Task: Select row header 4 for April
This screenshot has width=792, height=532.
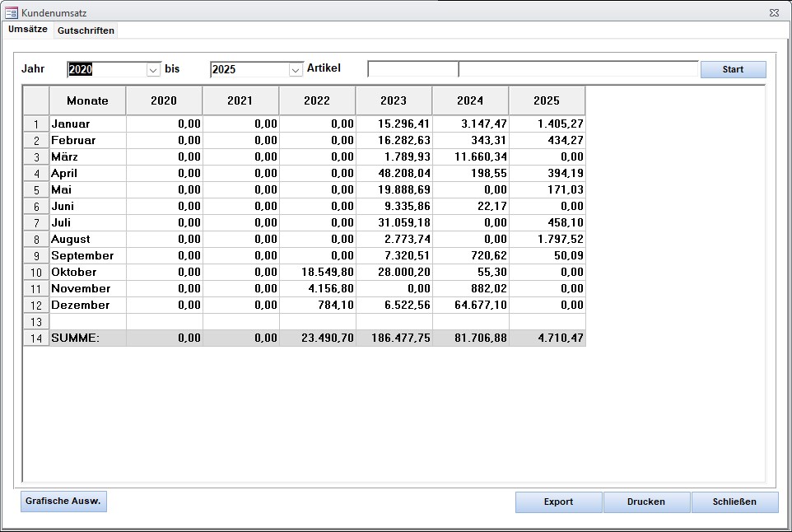Action: [x=36, y=174]
